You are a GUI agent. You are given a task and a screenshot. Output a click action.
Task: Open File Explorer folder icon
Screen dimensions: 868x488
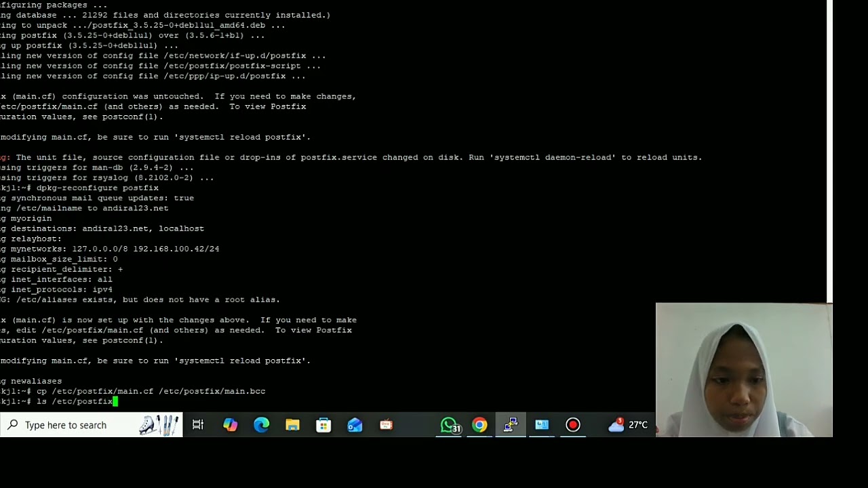point(292,425)
